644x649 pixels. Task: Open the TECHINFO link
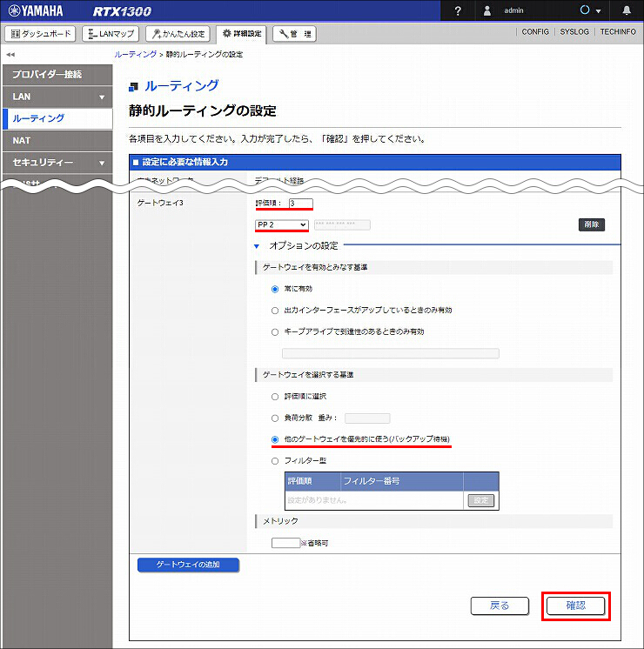[x=618, y=32]
